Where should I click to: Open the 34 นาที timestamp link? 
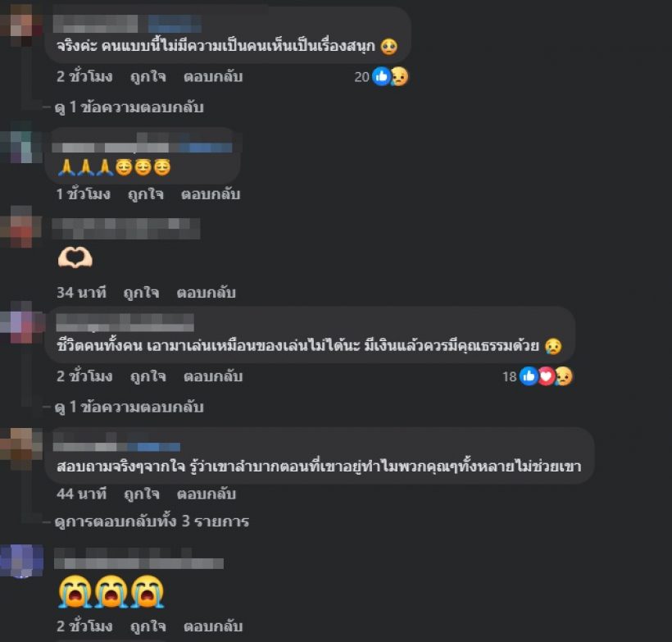[x=81, y=293]
